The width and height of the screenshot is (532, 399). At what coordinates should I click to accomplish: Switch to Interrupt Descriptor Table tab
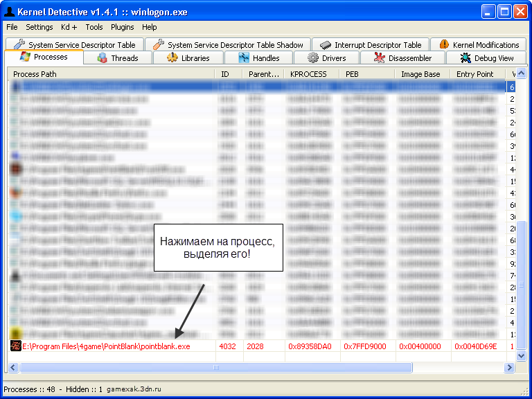pyautogui.click(x=371, y=44)
